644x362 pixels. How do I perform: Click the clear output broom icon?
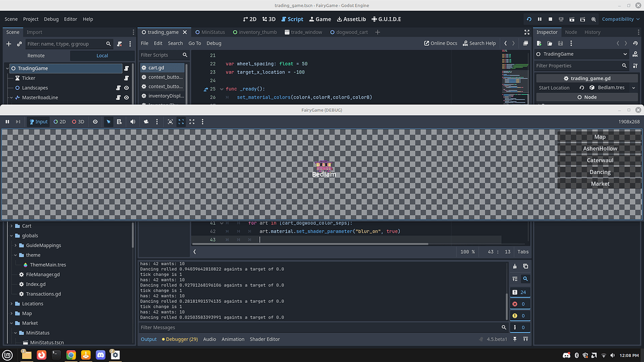(516, 266)
